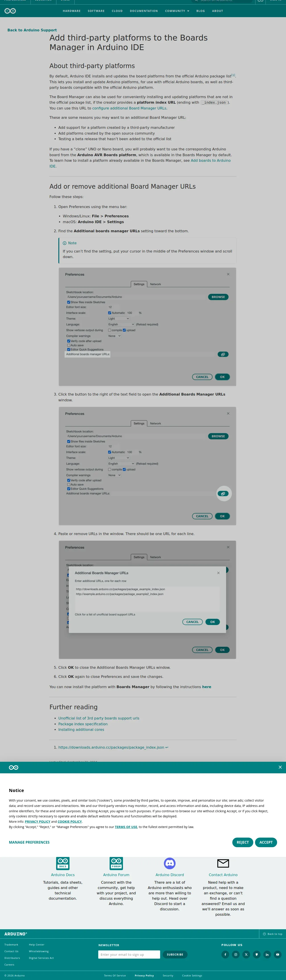Click the footnote return arrow
The height and width of the screenshot is (980, 286).
coord(167,747)
